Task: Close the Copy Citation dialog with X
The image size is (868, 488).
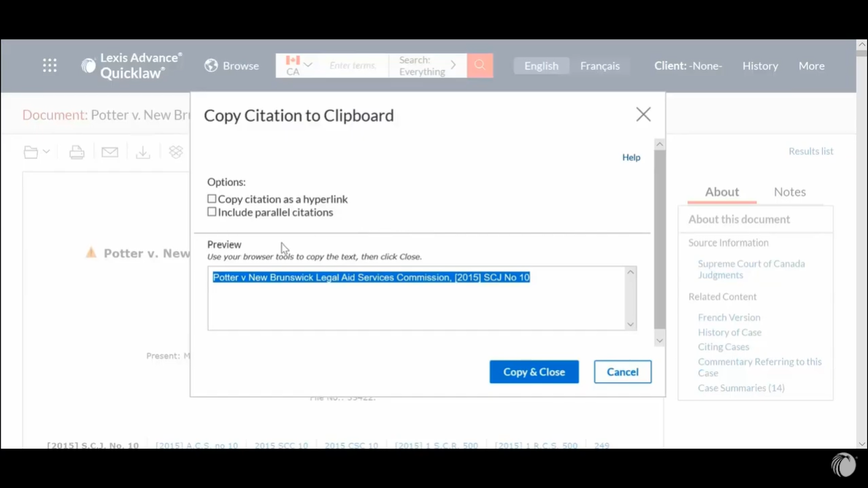Action: (643, 115)
